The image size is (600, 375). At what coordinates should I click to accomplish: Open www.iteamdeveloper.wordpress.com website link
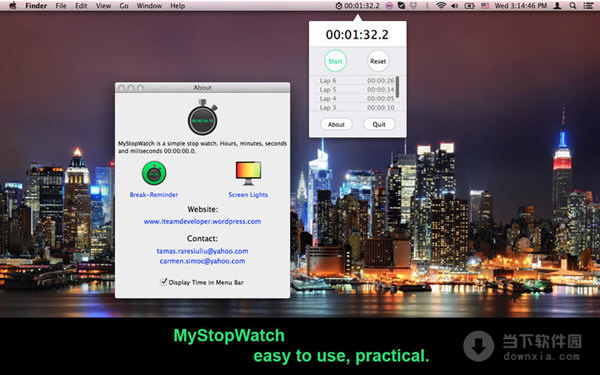(x=202, y=221)
